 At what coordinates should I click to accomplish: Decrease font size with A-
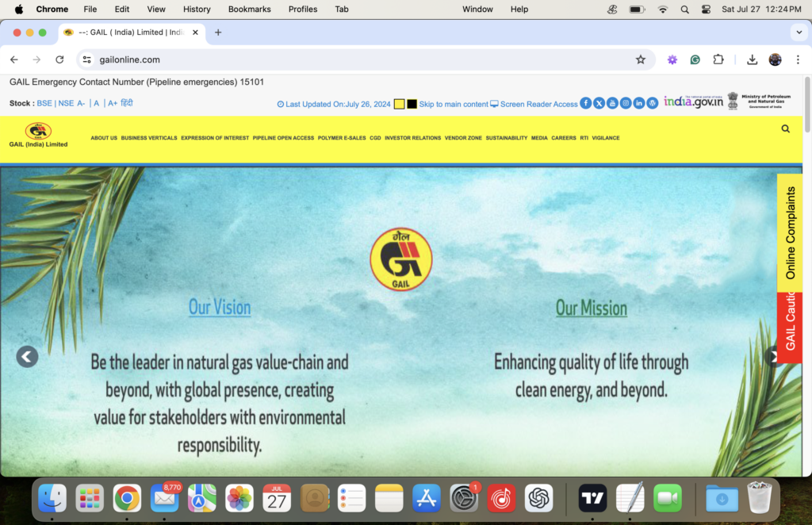click(x=81, y=103)
